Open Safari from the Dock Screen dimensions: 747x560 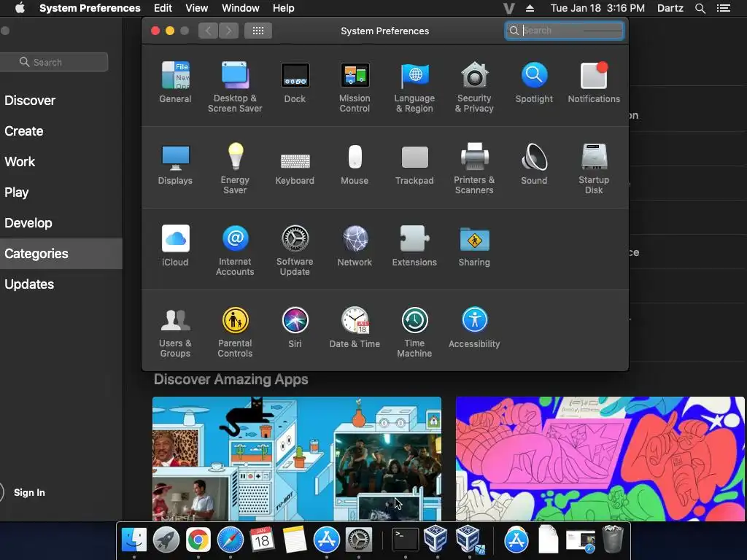(230, 540)
